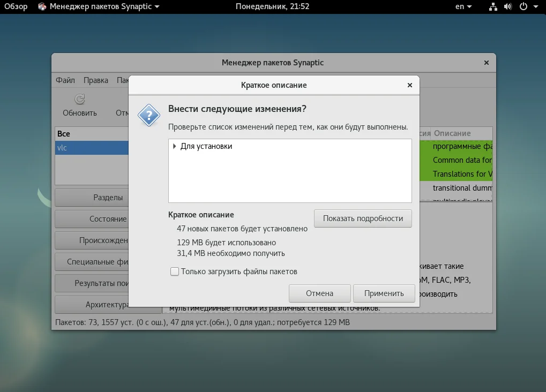Click the Специальные фильтры button
Image resolution: width=546 pixels, height=392 pixels.
(x=92, y=262)
